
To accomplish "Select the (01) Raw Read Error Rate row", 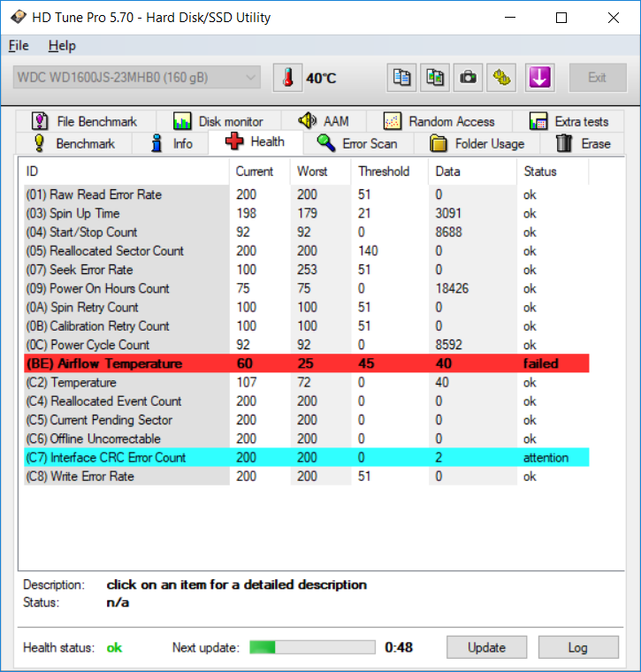I will pos(307,195).
